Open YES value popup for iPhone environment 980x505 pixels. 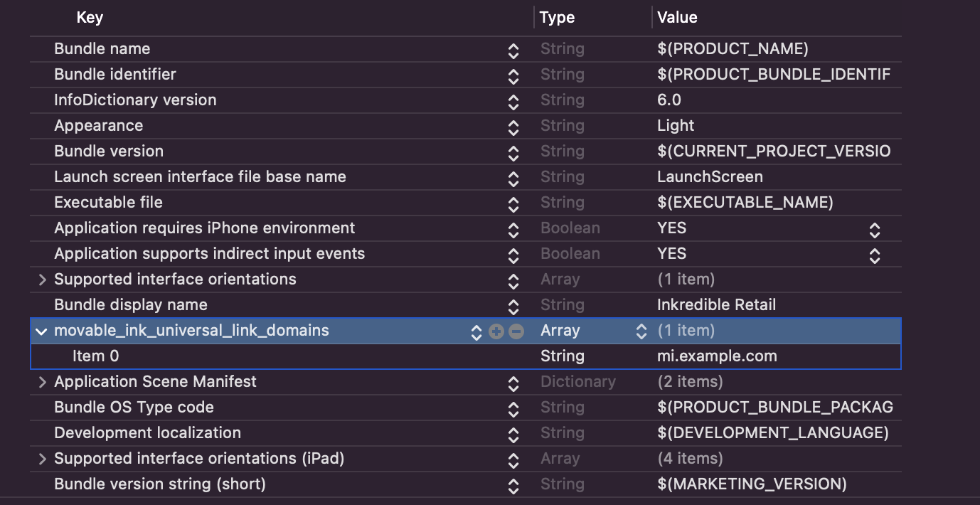875,230
